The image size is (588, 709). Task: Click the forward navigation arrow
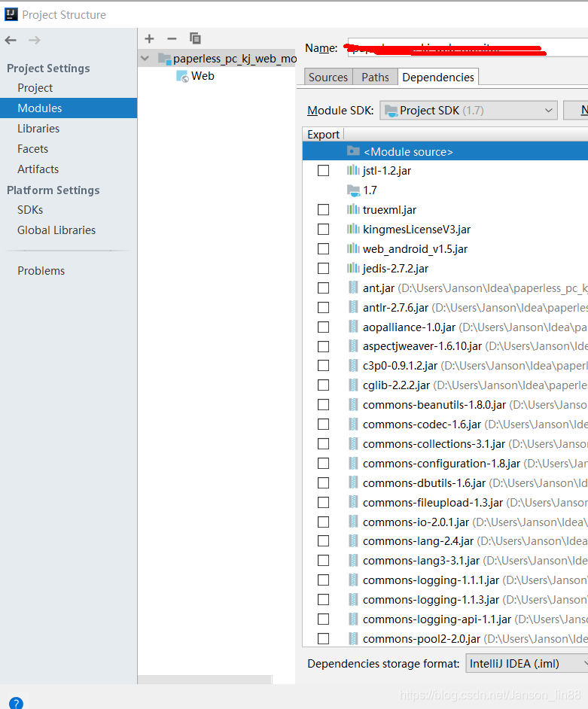(x=35, y=40)
